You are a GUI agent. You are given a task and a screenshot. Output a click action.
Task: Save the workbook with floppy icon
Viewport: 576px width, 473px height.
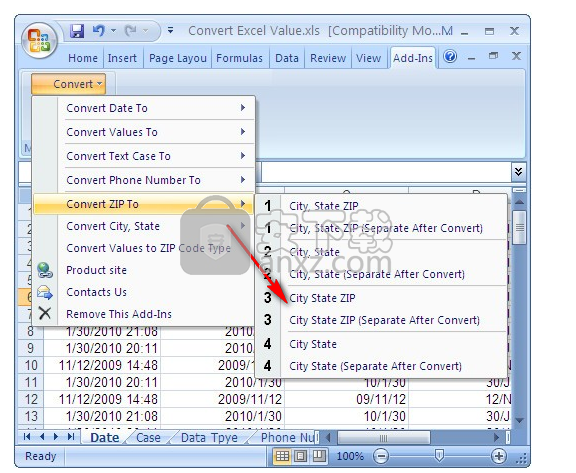(x=77, y=31)
